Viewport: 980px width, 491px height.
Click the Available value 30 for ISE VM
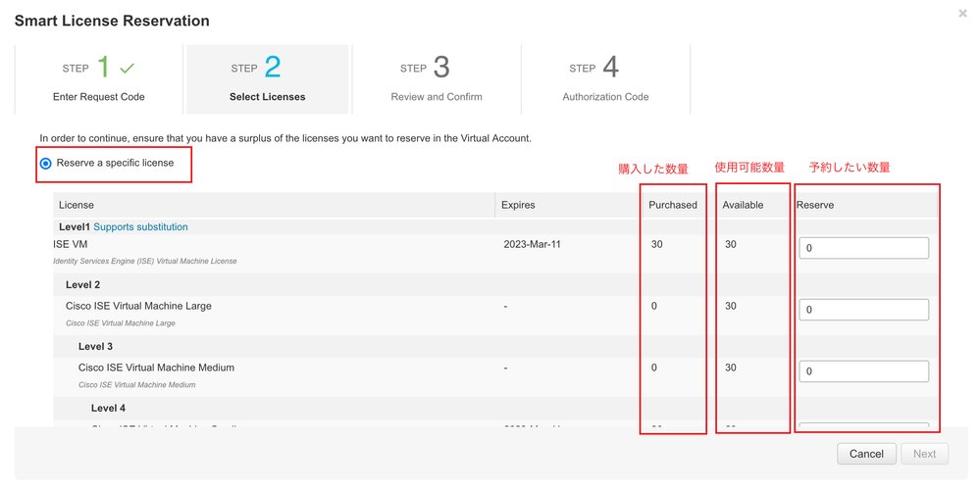(x=731, y=244)
